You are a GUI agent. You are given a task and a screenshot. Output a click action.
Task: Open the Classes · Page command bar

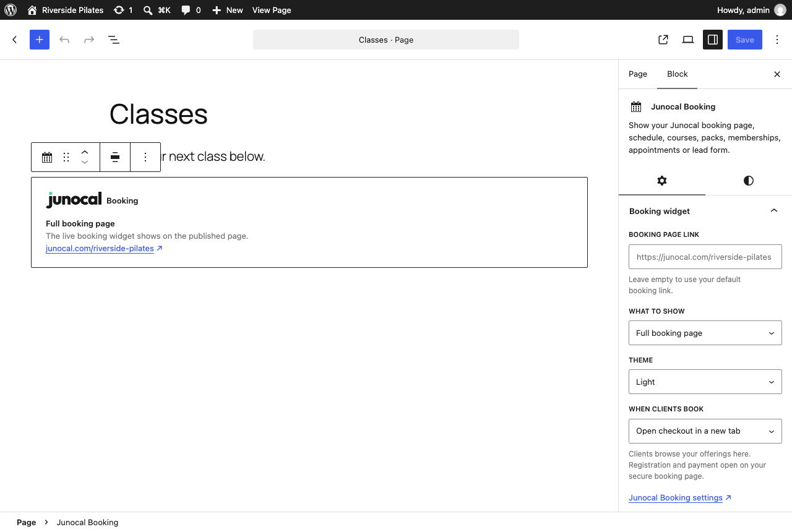tap(386, 40)
